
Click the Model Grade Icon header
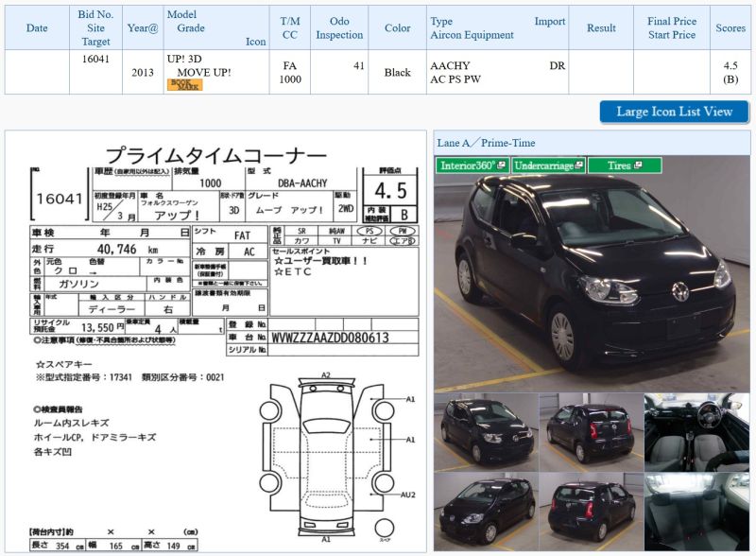tap(216, 28)
